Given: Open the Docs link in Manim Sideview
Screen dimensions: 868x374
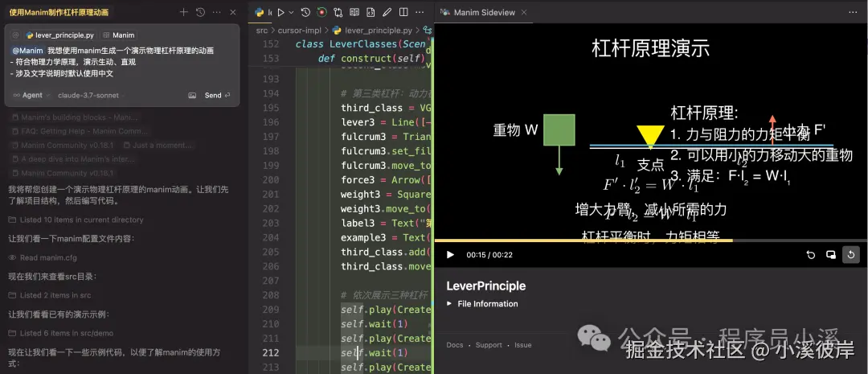Looking at the screenshot, I should point(454,344).
